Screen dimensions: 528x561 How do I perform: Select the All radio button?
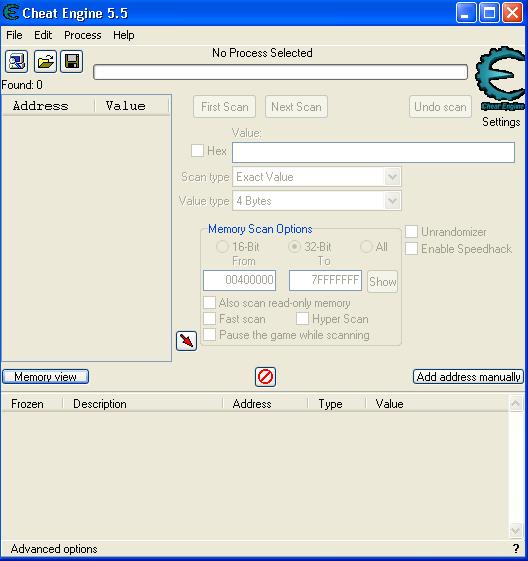[366, 247]
